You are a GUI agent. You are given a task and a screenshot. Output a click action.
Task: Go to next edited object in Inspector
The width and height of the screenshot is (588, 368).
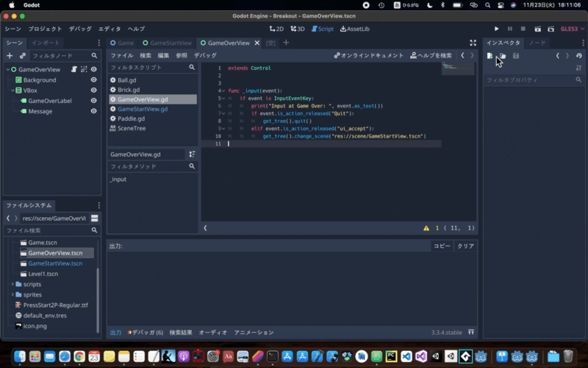pos(567,56)
